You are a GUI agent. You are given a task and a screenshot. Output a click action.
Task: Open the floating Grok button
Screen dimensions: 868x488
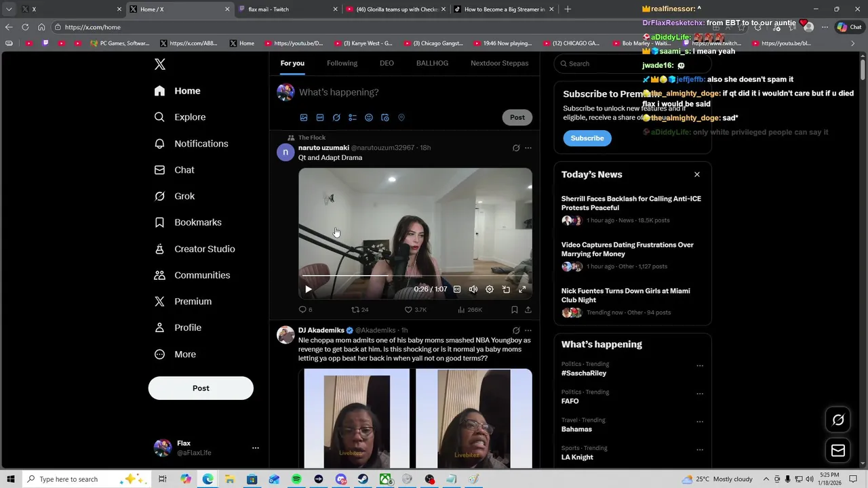coord(838,420)
